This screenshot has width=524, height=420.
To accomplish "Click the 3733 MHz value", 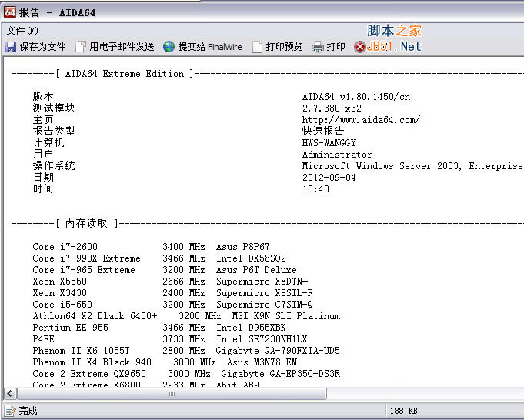I will coord(183,338).
